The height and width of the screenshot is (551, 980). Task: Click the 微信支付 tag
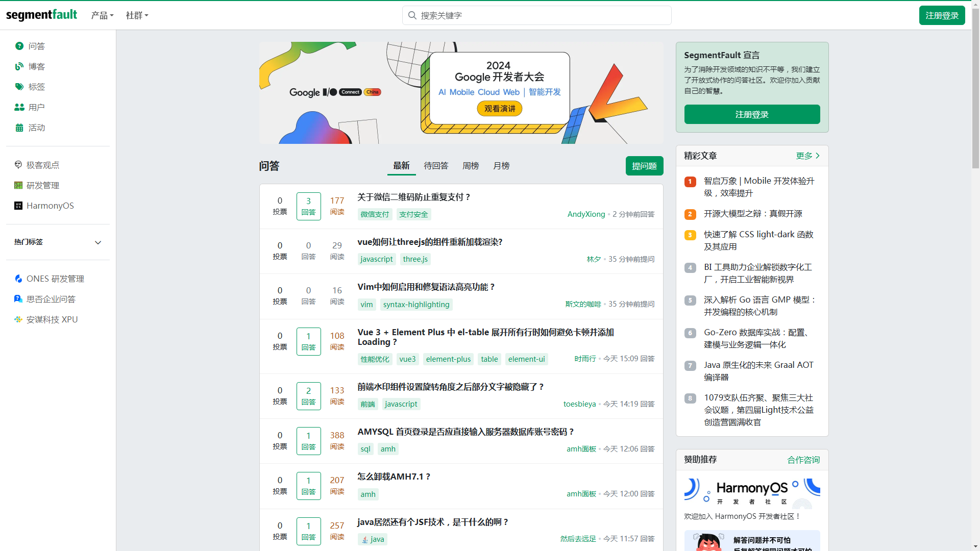pyautogui.click(x=375, y=214)
